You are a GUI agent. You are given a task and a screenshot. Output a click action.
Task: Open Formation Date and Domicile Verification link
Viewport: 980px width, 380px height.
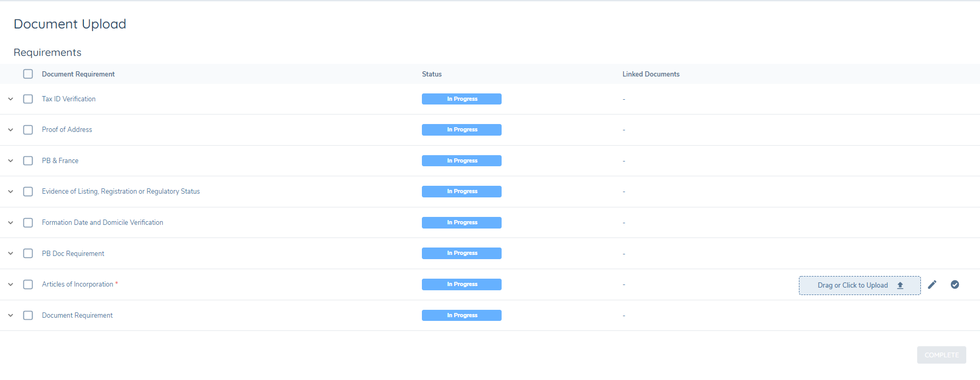click(102, 223)
